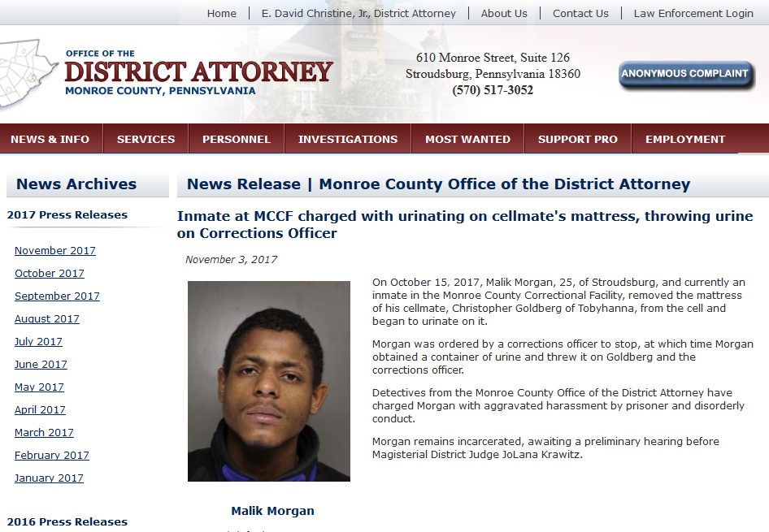This screenshot has height=532, width=769.
Task: Open the Support Pro menu
Action: point(578,139)
